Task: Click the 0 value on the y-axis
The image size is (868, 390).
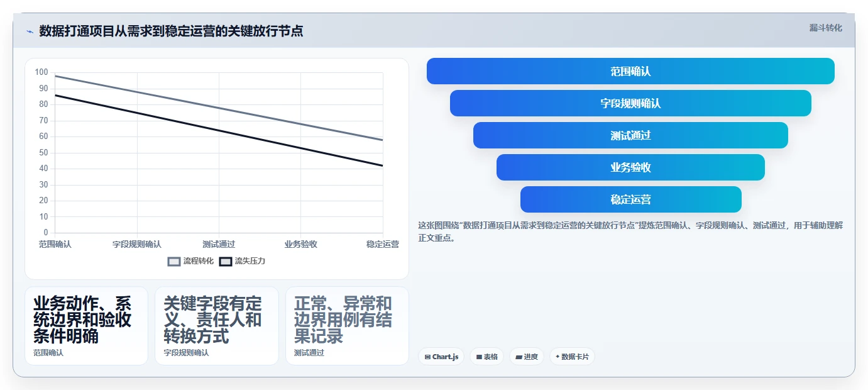Action: (45, 233)
